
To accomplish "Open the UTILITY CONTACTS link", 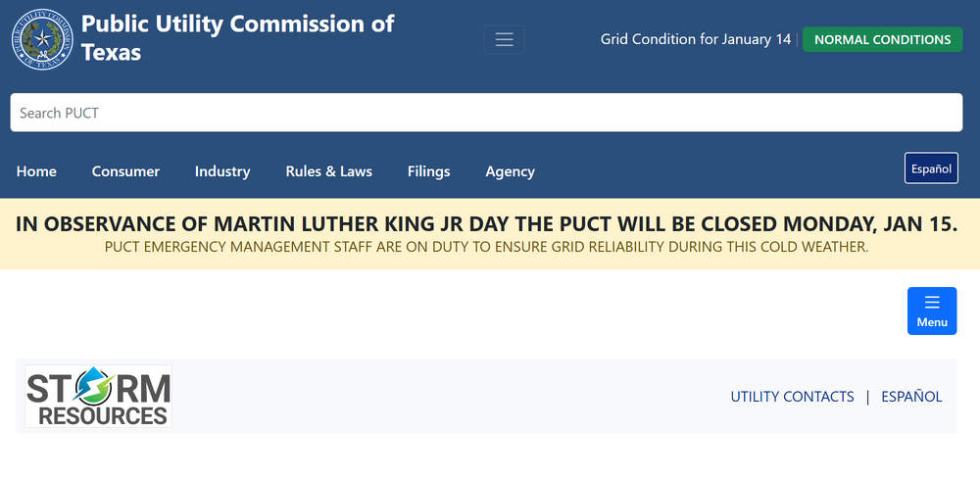I will coord(792,397).
